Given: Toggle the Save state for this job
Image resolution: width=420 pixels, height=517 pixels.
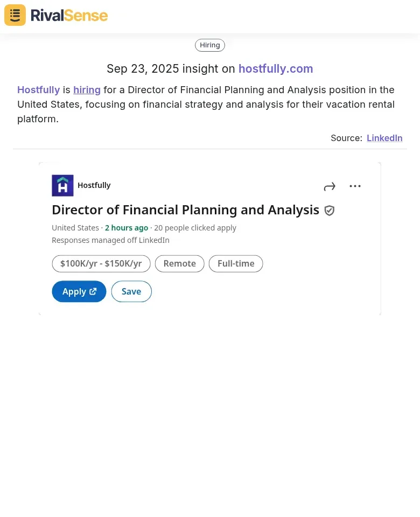Looking at the screenshot, I should (131, 291).
